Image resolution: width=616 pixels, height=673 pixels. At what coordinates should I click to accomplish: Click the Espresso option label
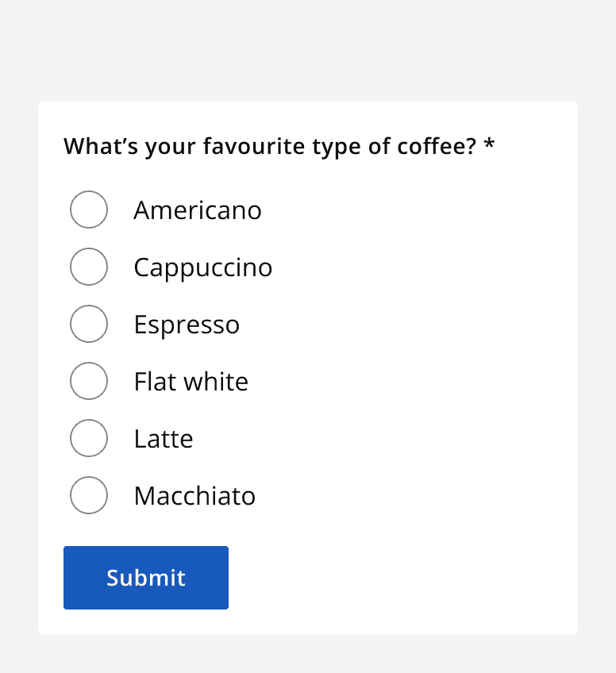click(x=187, y=324)
